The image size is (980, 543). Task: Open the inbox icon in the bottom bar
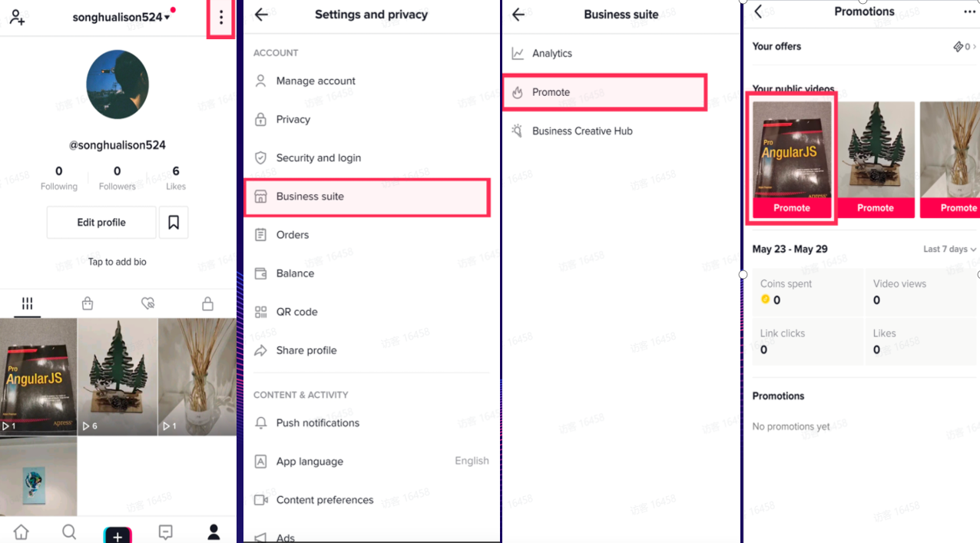pyautogui.click(x=165, y=531)
